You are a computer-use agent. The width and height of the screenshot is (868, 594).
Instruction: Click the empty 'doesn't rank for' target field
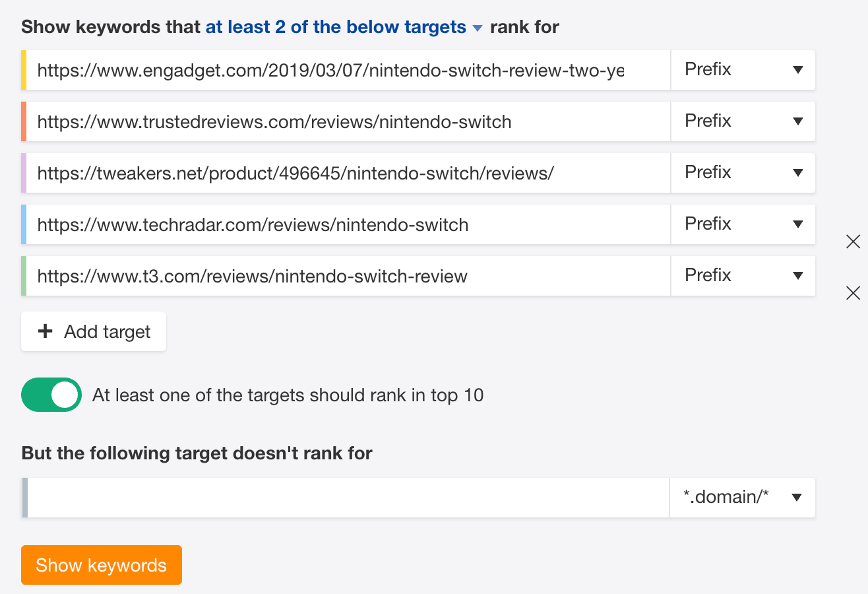coord(348,497)
